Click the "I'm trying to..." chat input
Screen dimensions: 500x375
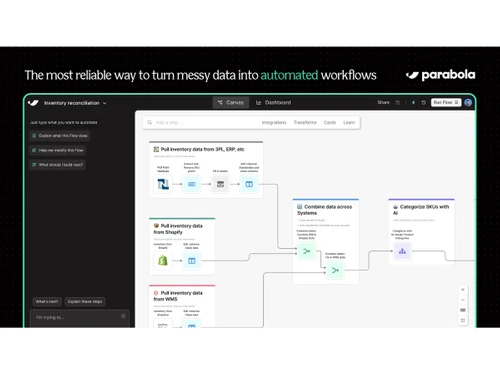click(x=80, y=318)
